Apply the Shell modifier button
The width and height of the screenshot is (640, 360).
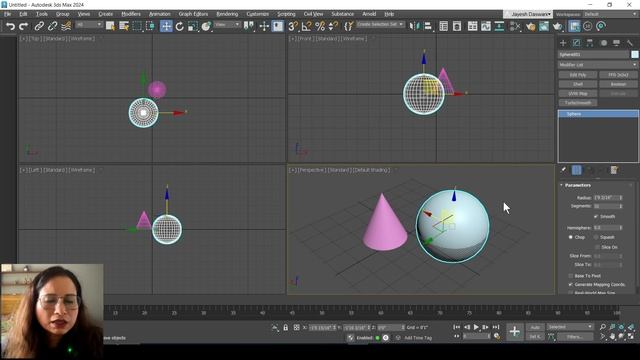(x=578, y=84)
